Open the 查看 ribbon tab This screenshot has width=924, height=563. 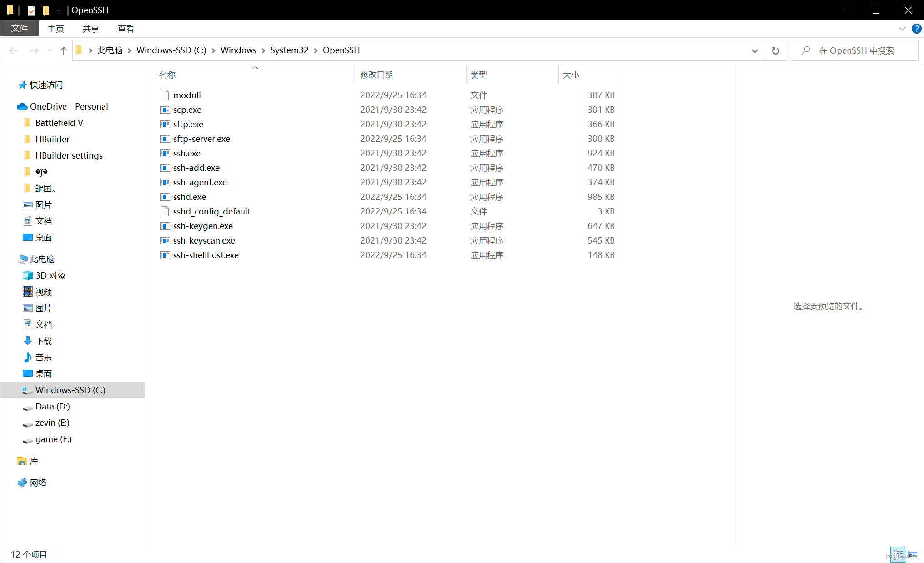[126, 29]
